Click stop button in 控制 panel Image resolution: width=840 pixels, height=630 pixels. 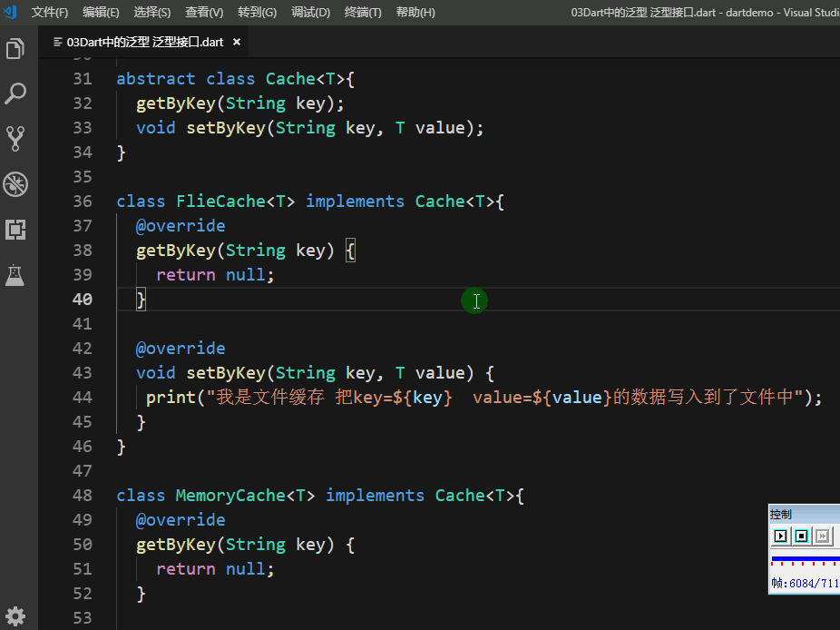click(x=801, y=536)
